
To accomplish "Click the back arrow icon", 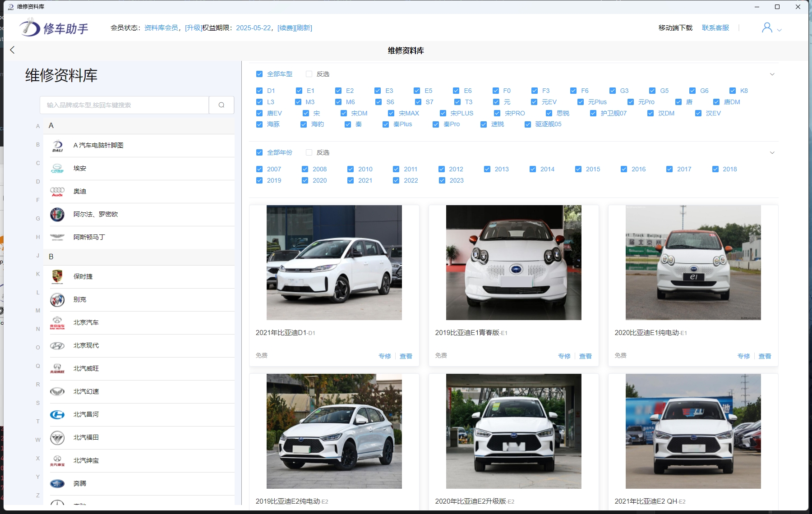I will coord(12,50).
